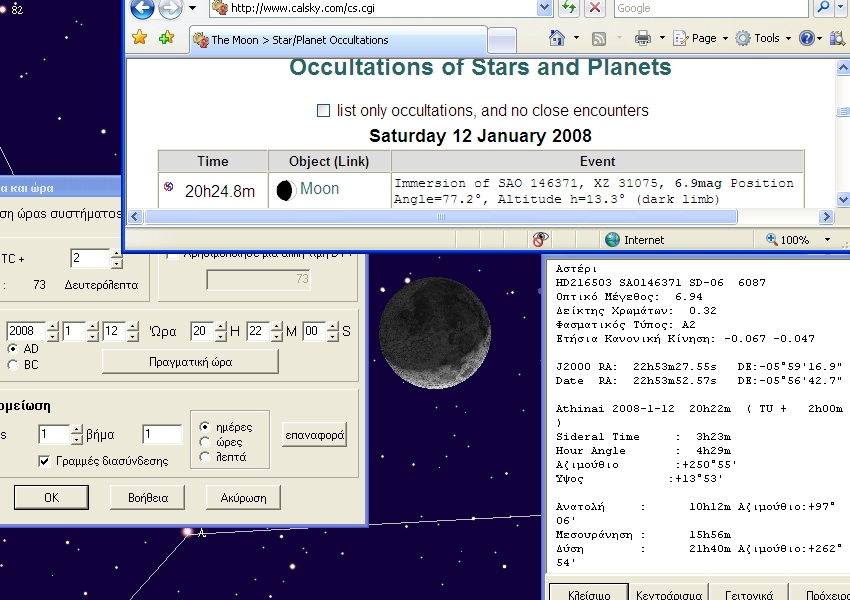Click the web page vertical scrollbar up arrow
Screen dimensions: 850x600
point(843,68)
